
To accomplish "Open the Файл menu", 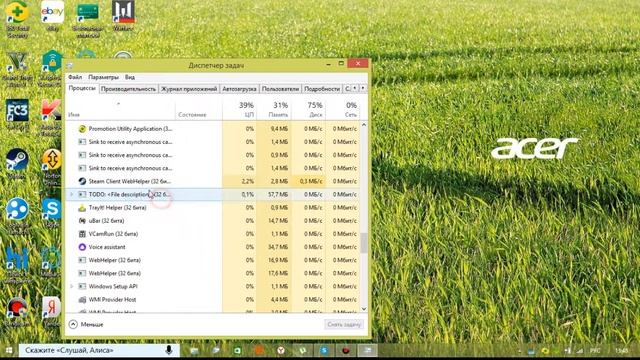I will tap(75, 77).
